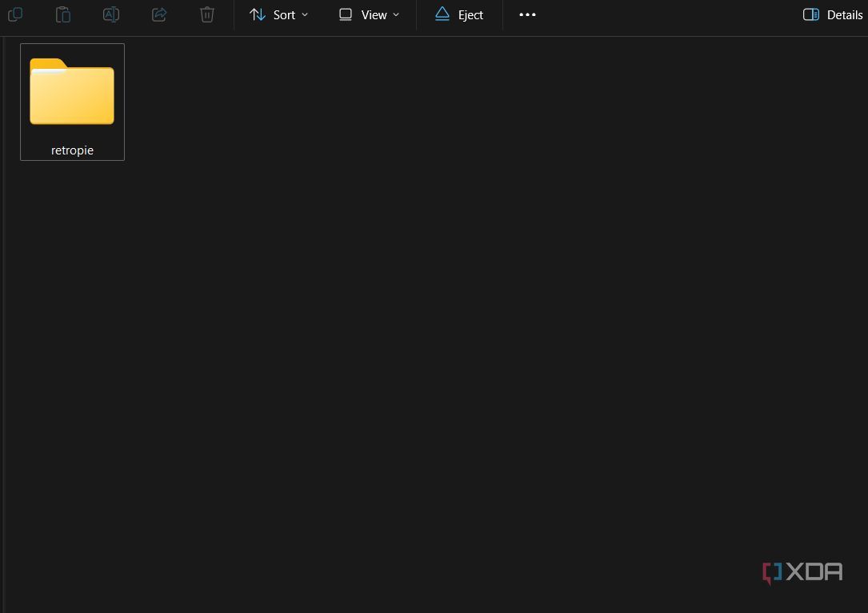Open the View menu
The width and height of the screenshot is (868, 613).
pos(366,14)
